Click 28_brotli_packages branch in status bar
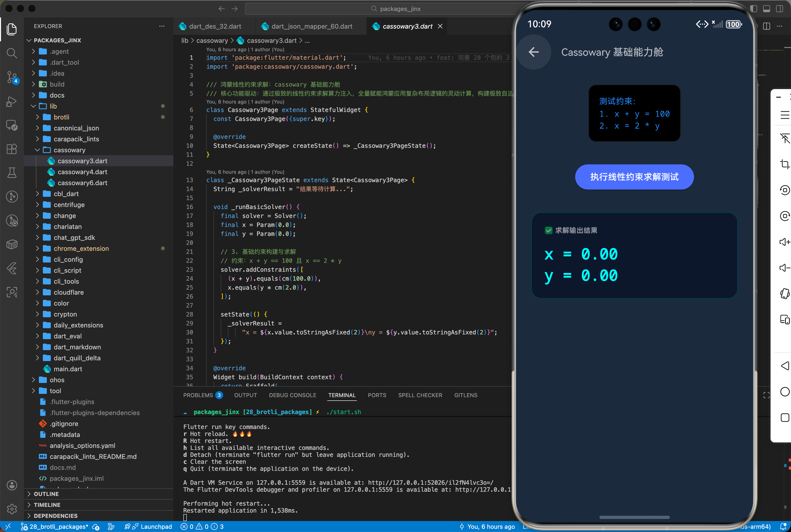The image size is (791, 532). (x=58, y=527)
